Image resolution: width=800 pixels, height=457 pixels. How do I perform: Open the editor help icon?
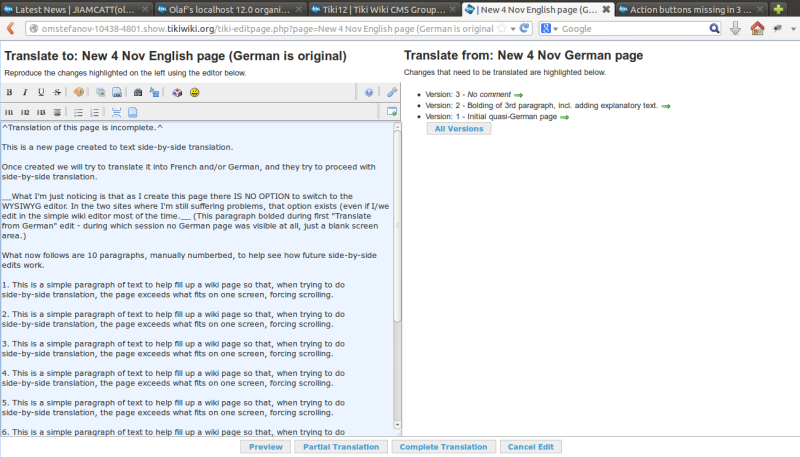tap(369, 92)
